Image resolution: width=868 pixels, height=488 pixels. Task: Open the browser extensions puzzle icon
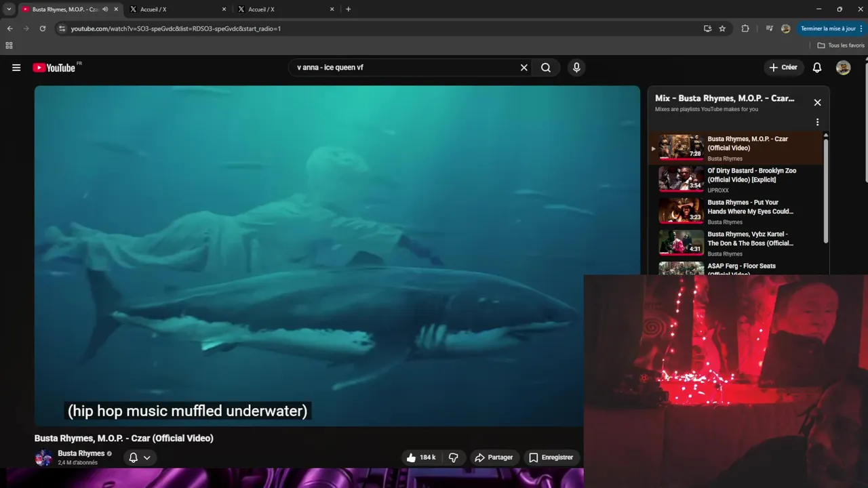coord(745,28)
